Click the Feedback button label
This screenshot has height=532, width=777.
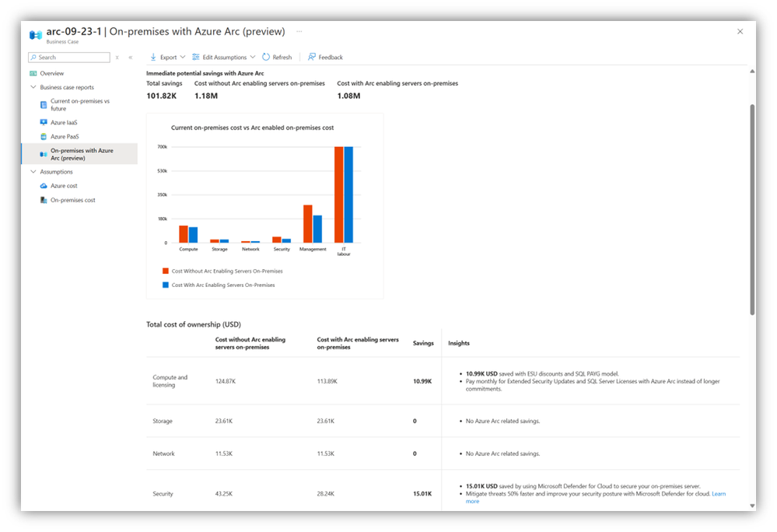coord(331,58)
